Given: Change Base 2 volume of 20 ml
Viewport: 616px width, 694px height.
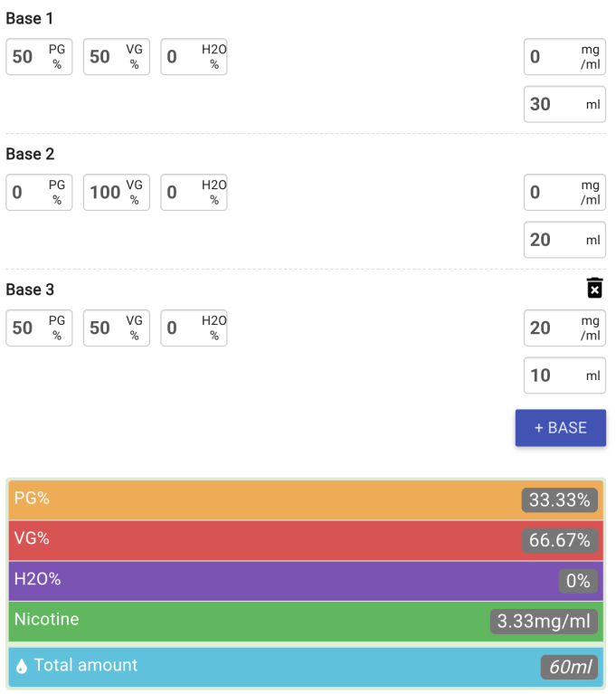Looking at the screenshot, I should [x=564, y=240].
